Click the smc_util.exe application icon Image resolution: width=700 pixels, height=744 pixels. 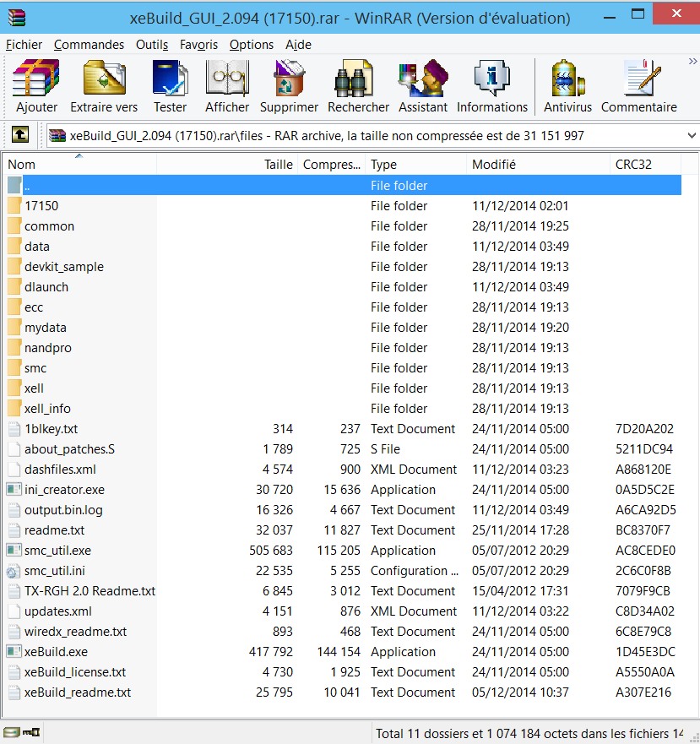click(x=14, y=551)
